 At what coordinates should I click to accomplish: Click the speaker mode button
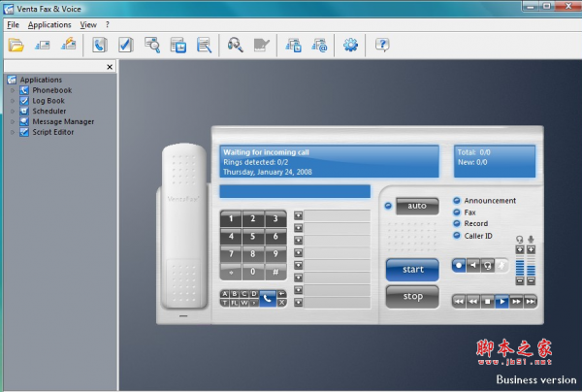(x=473, y=266)
